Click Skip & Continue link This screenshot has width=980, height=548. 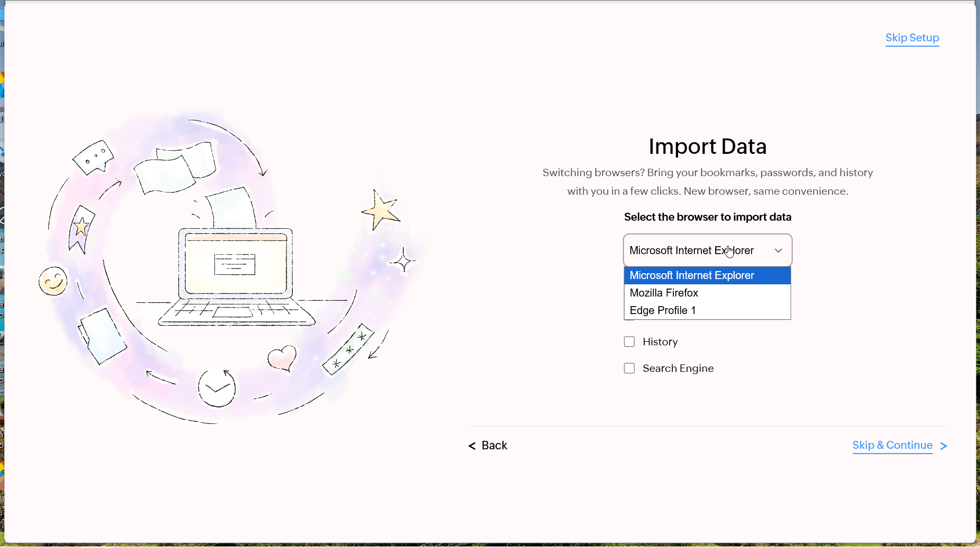[x=892, y=446]
